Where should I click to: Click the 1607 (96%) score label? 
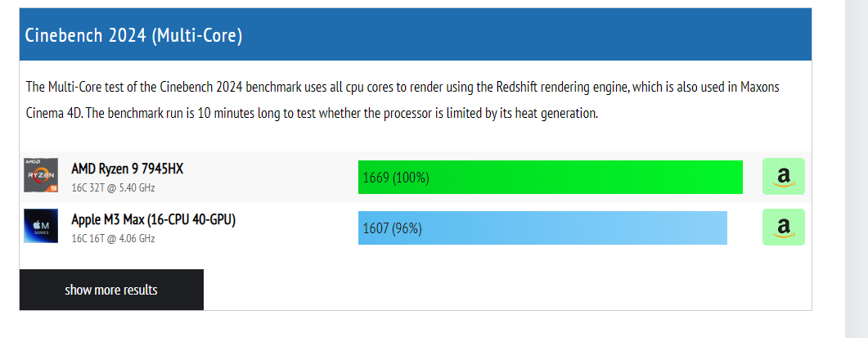pos(392,228)
